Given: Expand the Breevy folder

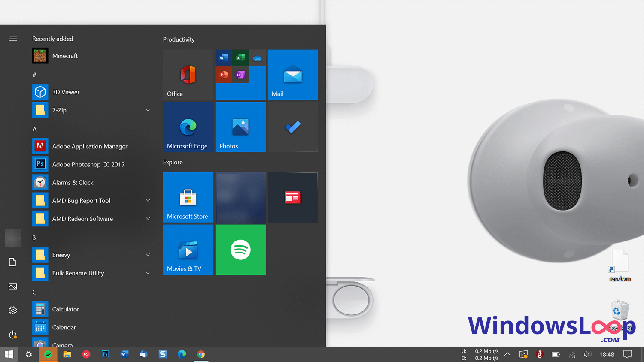Looking at the screenshot, I should (148, 255).
